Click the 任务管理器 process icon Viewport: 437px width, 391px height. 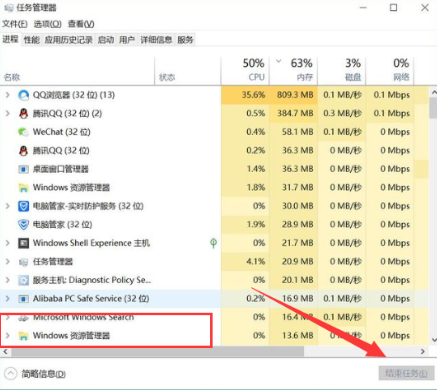point(23,262)
